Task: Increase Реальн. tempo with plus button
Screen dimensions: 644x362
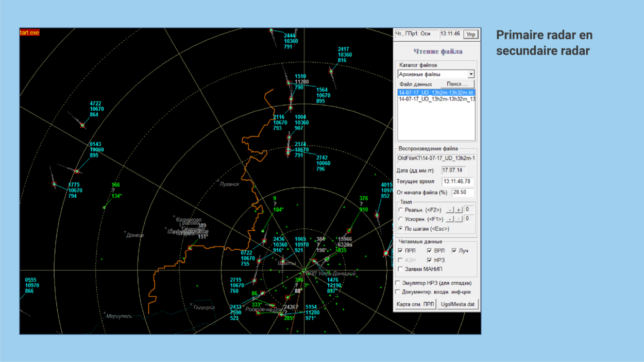Action: coord(459,210)
